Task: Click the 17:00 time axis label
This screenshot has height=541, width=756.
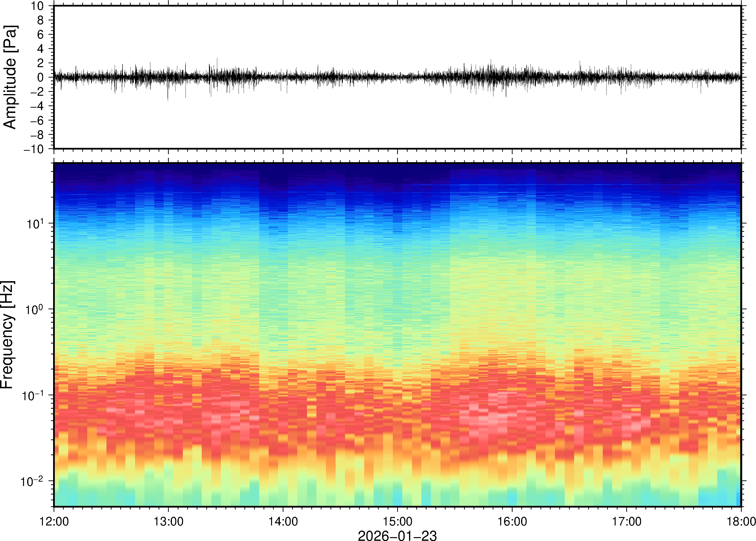Action: (626, 521)
